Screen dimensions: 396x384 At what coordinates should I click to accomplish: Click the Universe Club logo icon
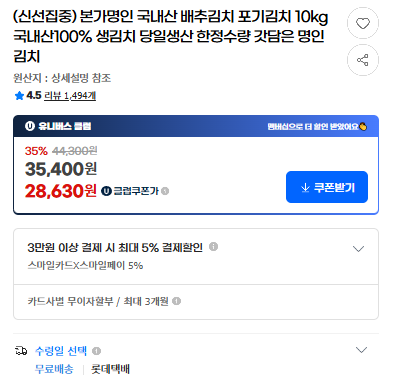pyautogui.click(x=30, y=126)
